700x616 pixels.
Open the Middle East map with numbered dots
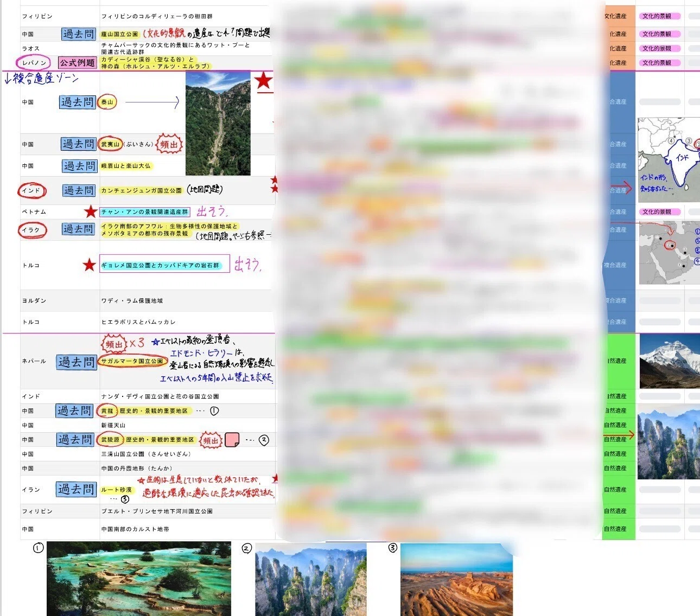point(670,253)
